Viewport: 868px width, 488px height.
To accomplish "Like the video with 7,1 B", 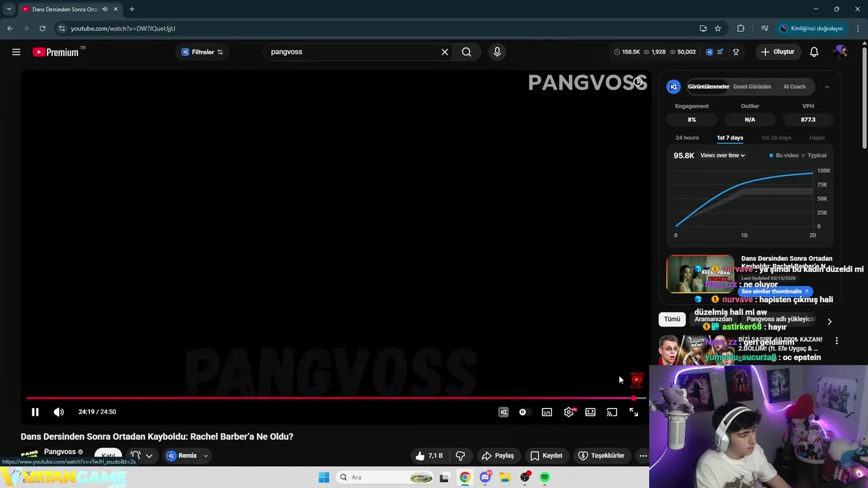I will (429, 456).
